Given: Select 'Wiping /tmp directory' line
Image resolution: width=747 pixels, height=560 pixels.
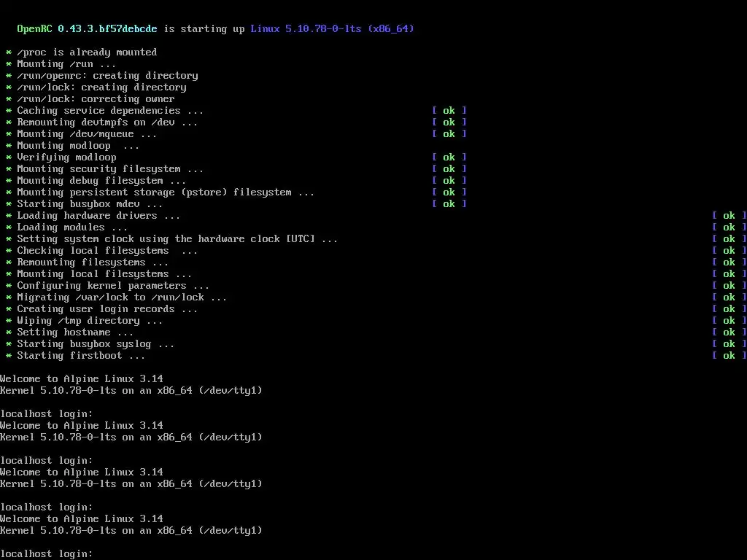Looking at the screenshot, I should (90, 321).
